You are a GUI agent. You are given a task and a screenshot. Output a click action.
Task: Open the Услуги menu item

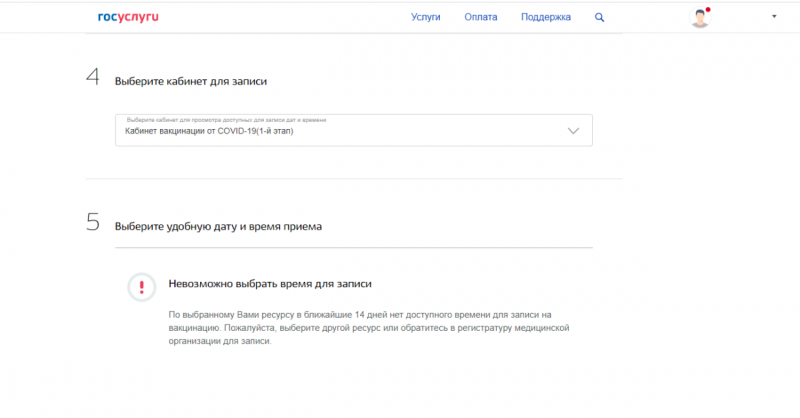[x=426, y=17]
